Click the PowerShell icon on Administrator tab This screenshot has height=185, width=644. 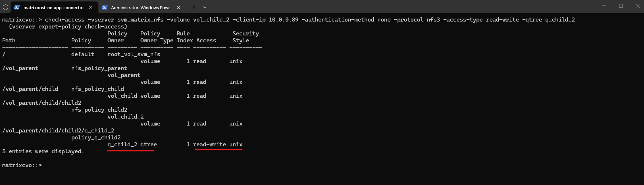[105, 7]
